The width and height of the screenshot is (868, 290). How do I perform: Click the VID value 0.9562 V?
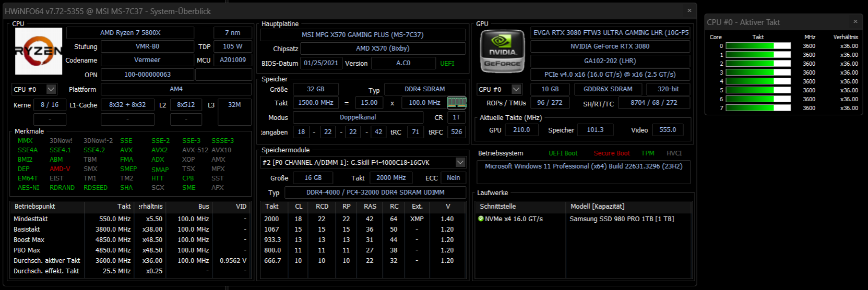tap(233, 261)
